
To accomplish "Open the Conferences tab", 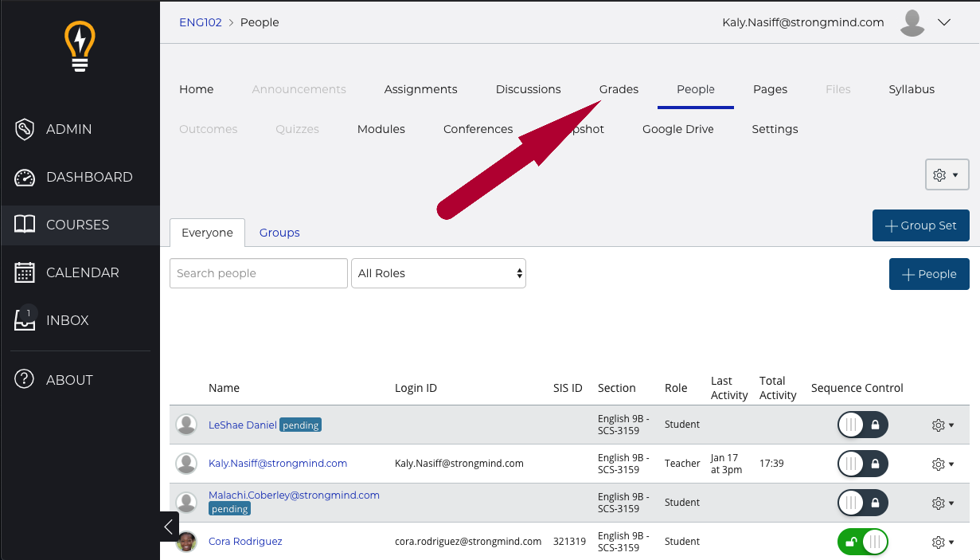I will pyautogui.click(x=478, y=129).
